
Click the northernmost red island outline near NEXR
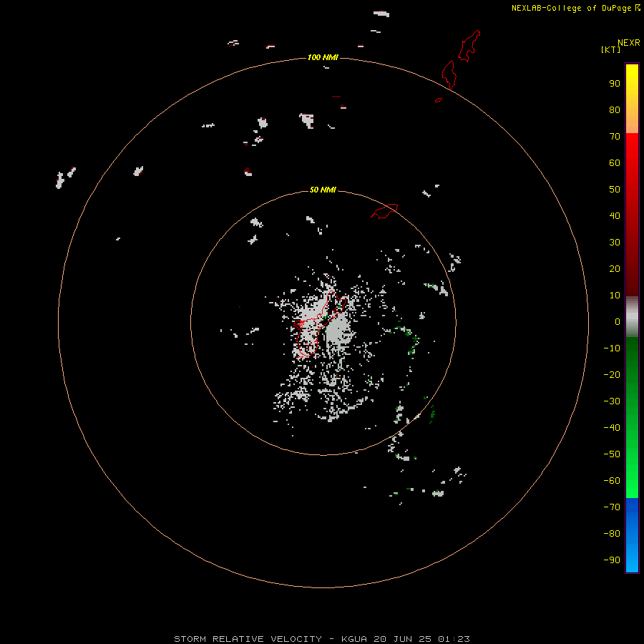(469, 46)
